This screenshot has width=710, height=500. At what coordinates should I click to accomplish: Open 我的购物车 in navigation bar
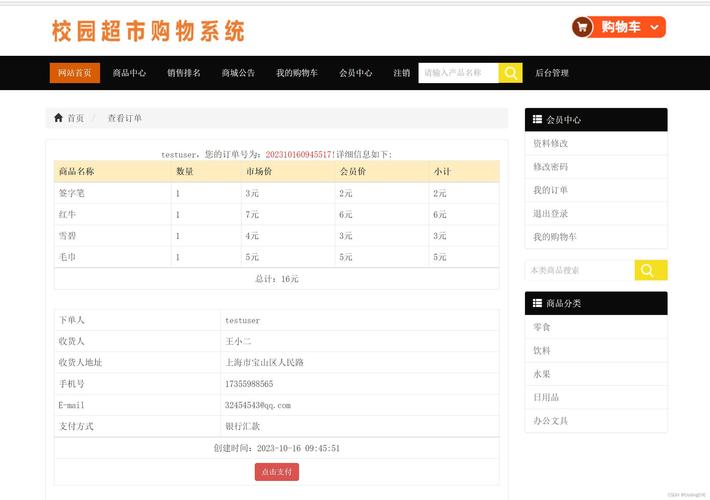pyautogui.click(x=297, y=73)
